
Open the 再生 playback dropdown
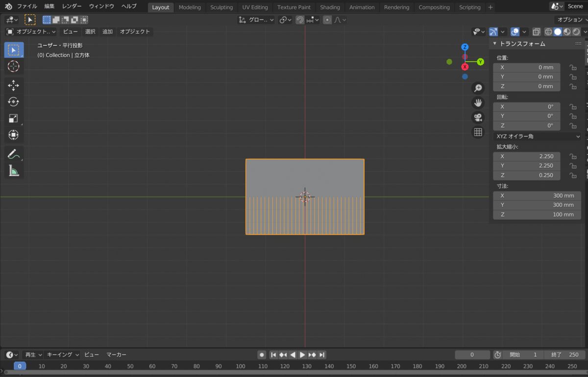pyautogui.click(x=33, y=354)
